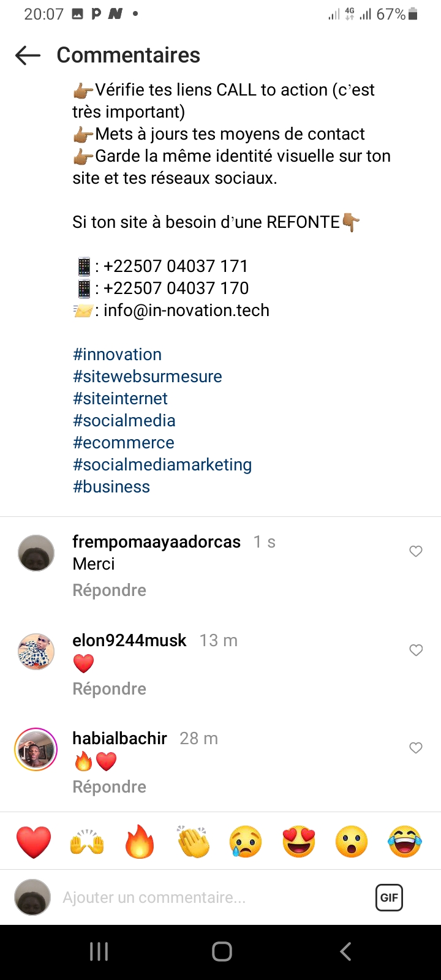The image size is (441, 980).
Task: Insert the crying face quick emoji
Action: [x=246, y=842]
